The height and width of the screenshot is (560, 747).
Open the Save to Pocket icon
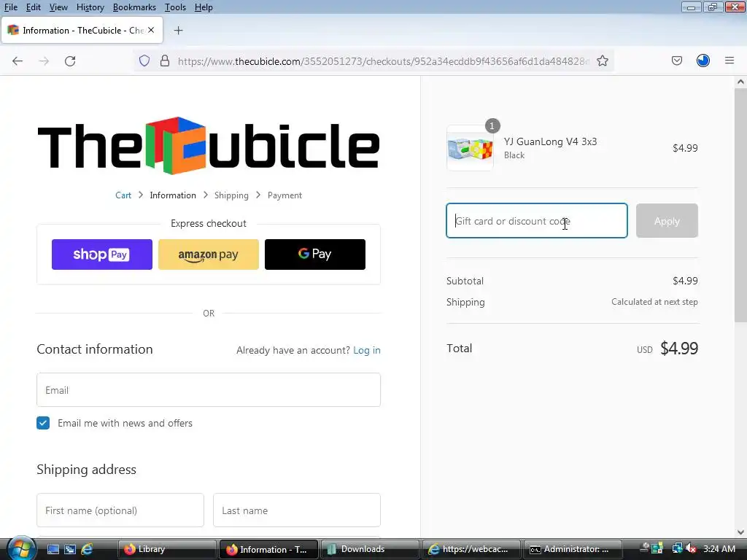point(677,61)
